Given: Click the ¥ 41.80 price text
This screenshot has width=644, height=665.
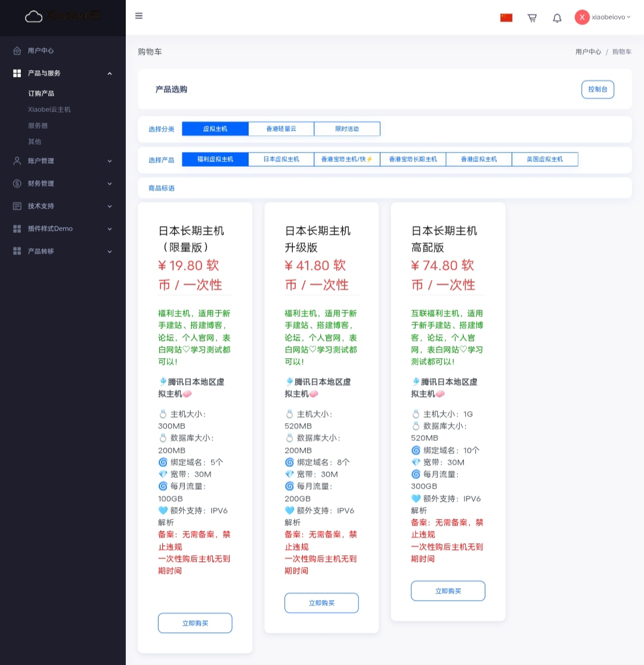Looking at the screenshot, I should (317, 275).
